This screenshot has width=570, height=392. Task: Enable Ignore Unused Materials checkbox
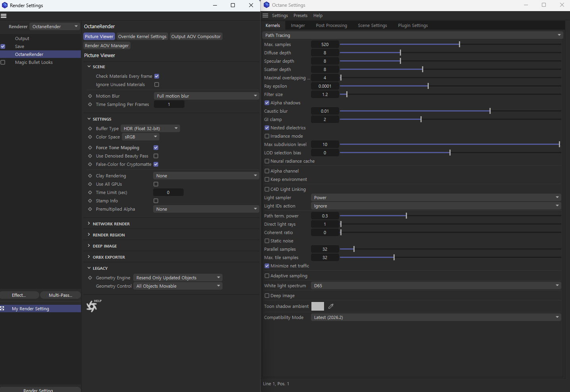coord(157,85)
